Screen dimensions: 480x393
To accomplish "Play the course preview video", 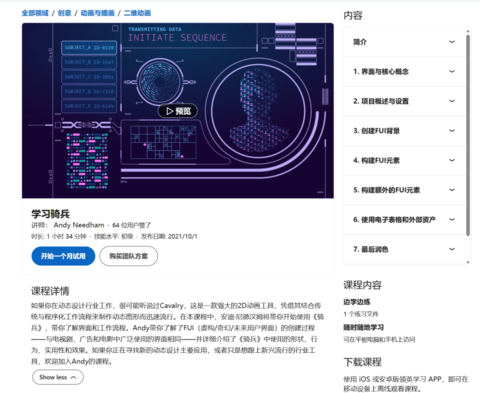I will (x=177, y=111).
